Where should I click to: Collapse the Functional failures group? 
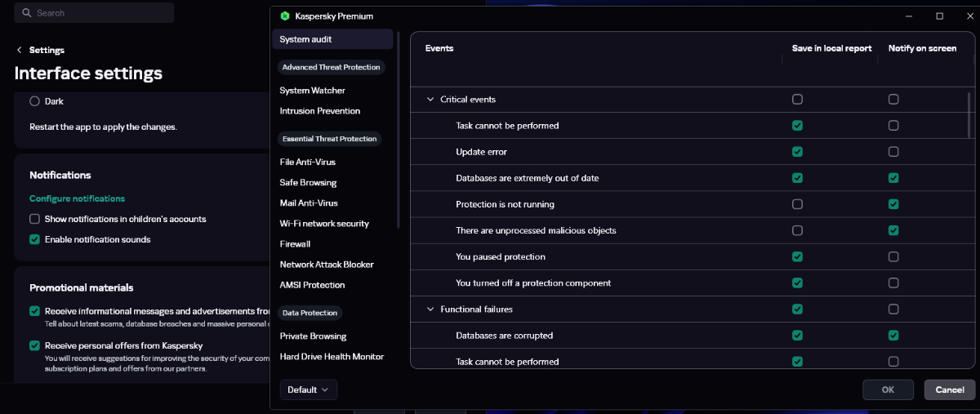pyautogui.click(x=430, y=309)
